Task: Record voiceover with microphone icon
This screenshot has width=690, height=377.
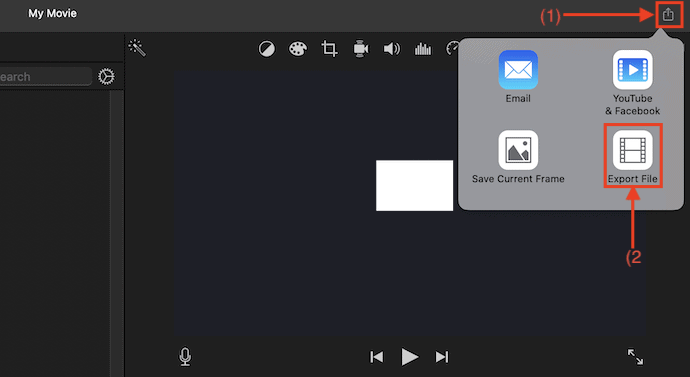Action: 185,357
